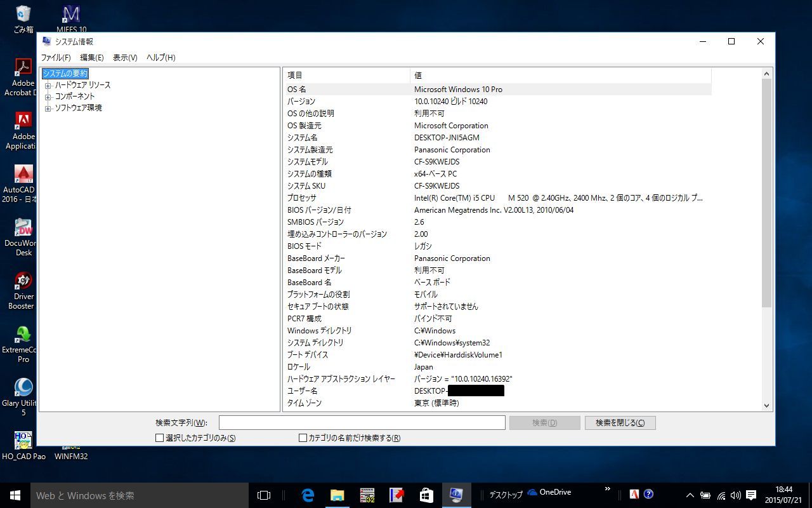Open File Explorer in the taskbar

point(337,495)
